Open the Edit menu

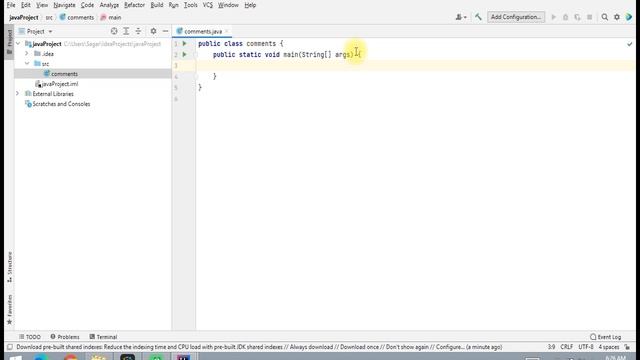tap(26, 5)
